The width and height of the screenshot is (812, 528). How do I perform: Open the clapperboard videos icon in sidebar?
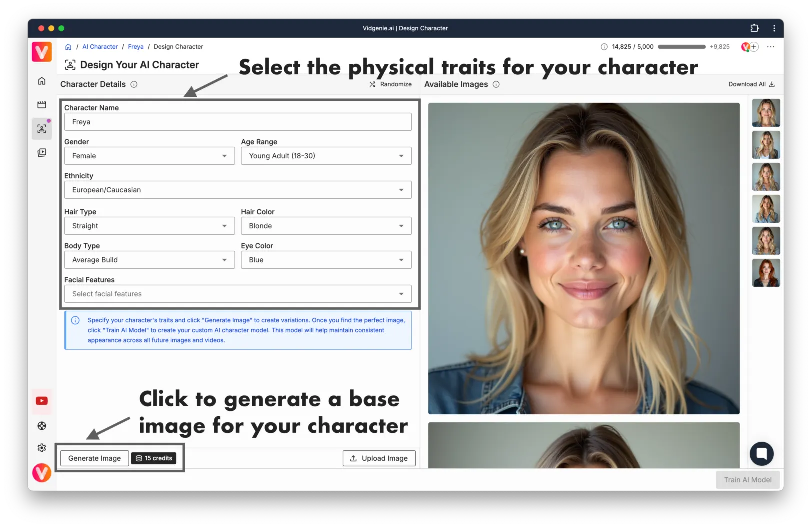[x=42, y=105]
